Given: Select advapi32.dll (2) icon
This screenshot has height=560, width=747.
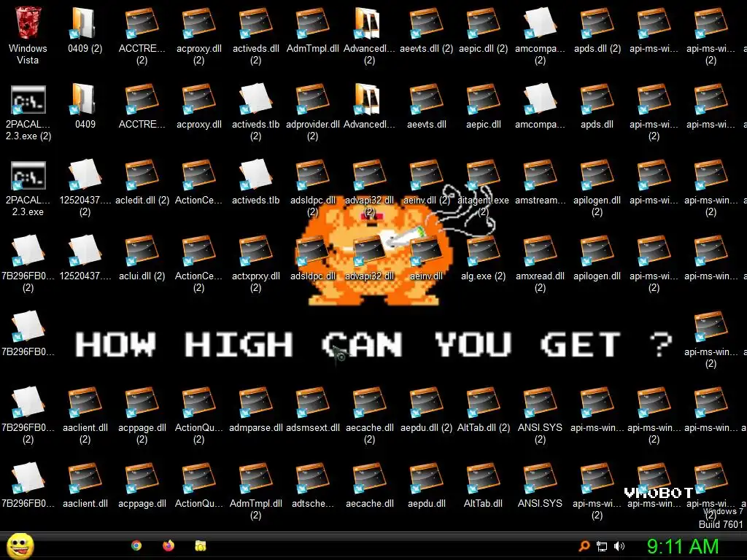Looking at the screenshot, I should (x=369, y=174).
